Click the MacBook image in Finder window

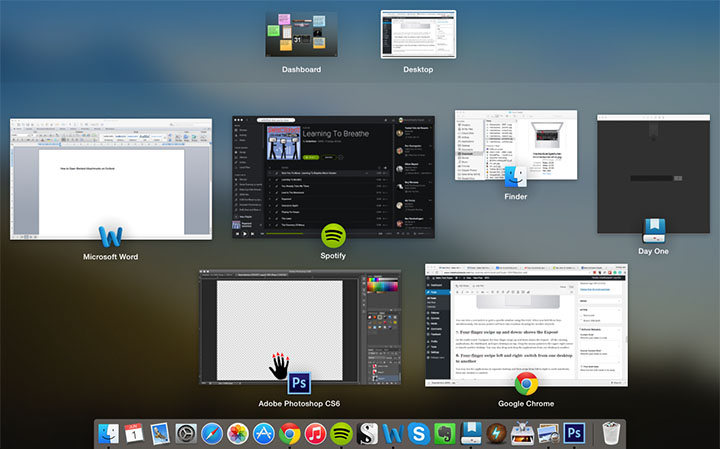click(x=548, y=135)
